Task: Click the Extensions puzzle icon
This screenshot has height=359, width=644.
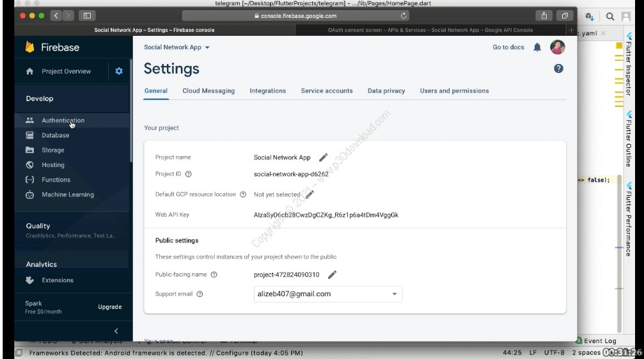Action: point(29,280)
